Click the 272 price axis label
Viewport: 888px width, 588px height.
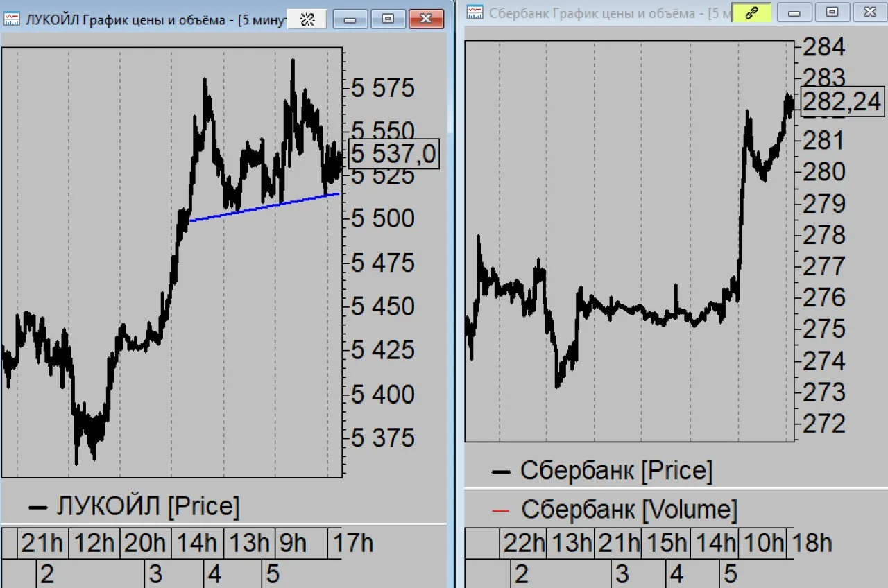tap(823, 423)
